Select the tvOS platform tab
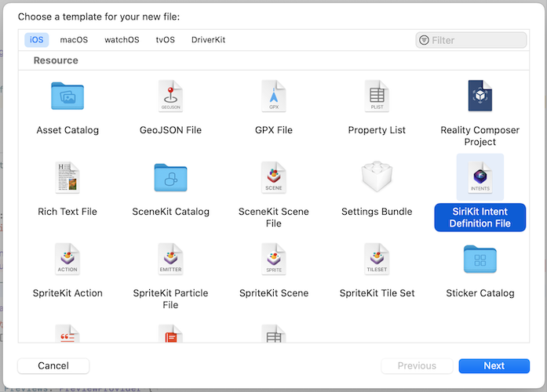 pos(166,40)
